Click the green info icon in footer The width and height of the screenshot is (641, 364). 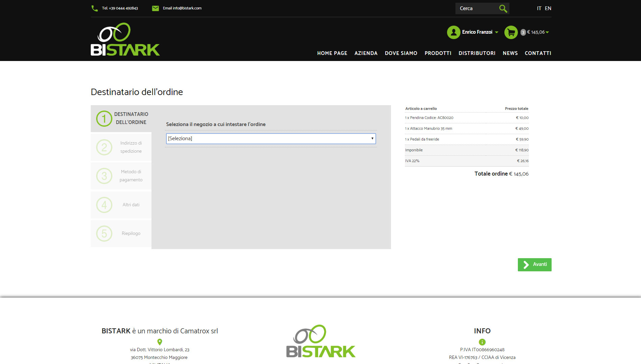482,342
